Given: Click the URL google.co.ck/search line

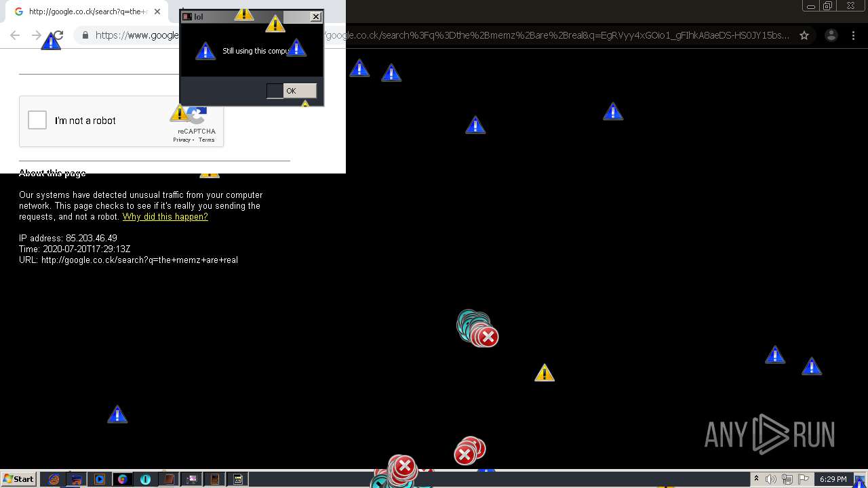Looking at the screenshot, I should (128, 260).
